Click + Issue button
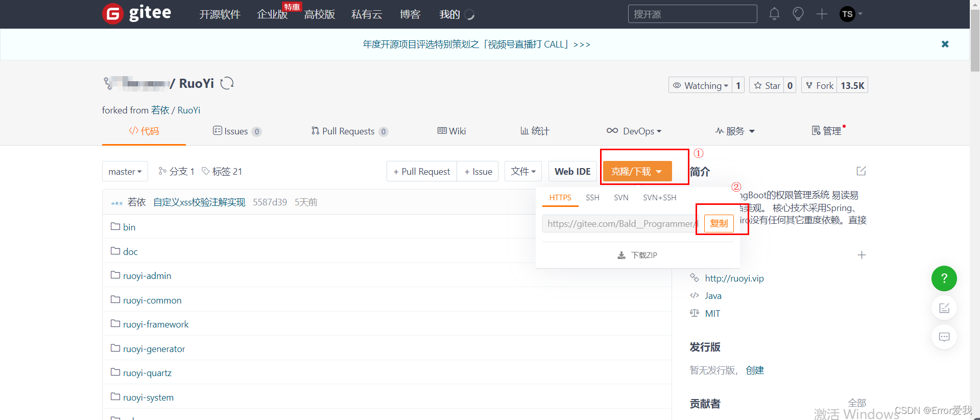 pyautogui.click(x=478, y=171)
